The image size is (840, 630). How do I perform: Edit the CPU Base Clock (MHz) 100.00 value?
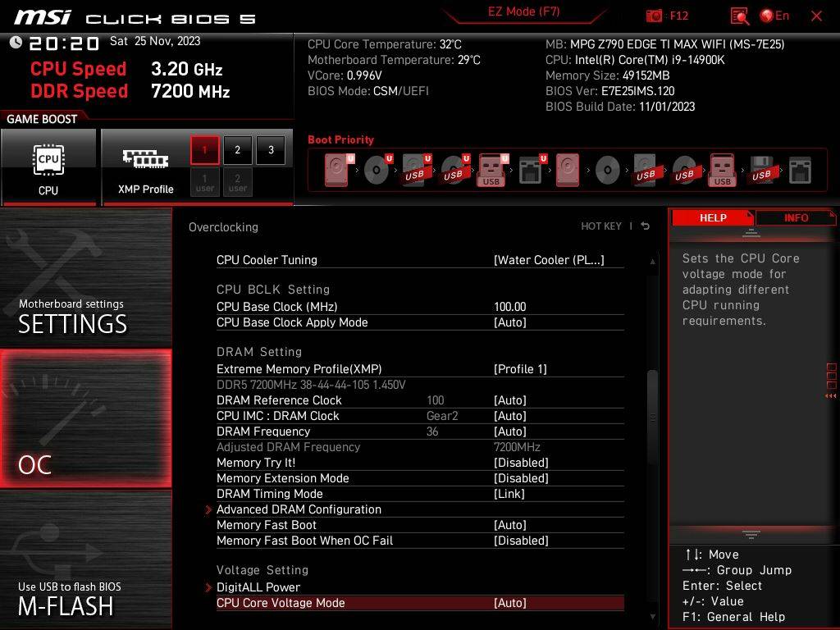click(x=509, y=307)
